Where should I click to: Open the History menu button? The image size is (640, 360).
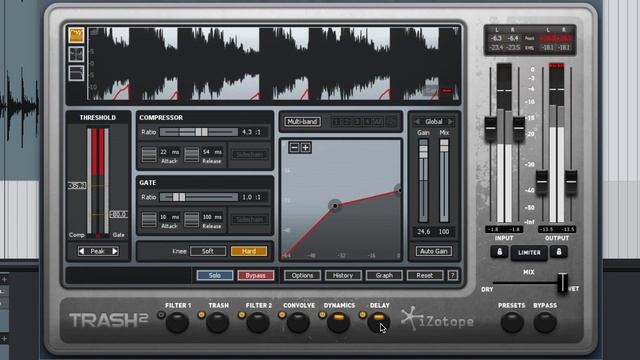click(343, 276)
